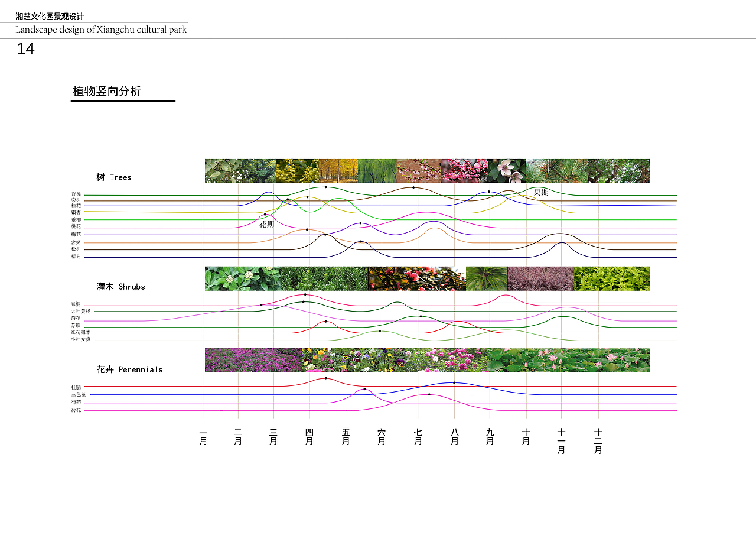The width and height of the screenshot is (756, 535).
Task: Click the 三色堇 flower label
Action: pyautogui.click(x=79, y=394)
